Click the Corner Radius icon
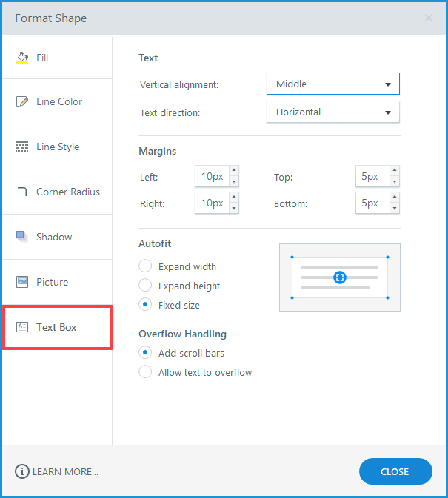 click(22, 192)
